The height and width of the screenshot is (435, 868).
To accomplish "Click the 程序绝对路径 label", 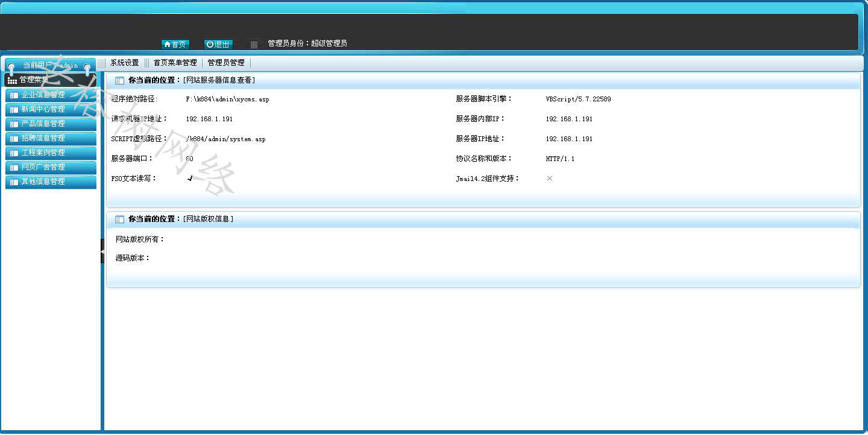I will pyautogui.click(x=134, y=99).
